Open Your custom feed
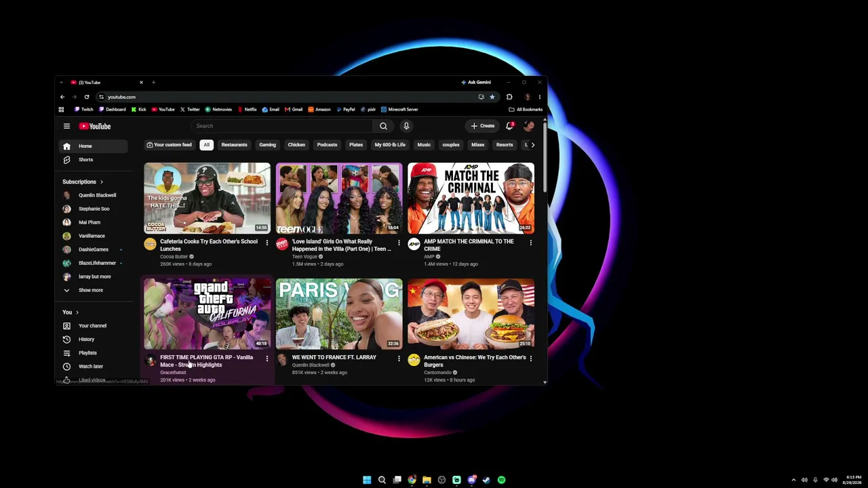 (170, 145)
